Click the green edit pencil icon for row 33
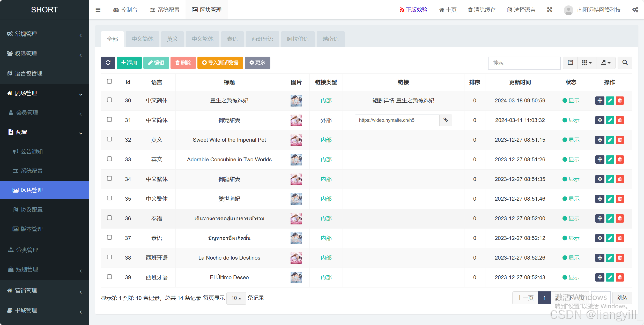The width and height of the screenshot is (644, 325). tap(610, 160)
